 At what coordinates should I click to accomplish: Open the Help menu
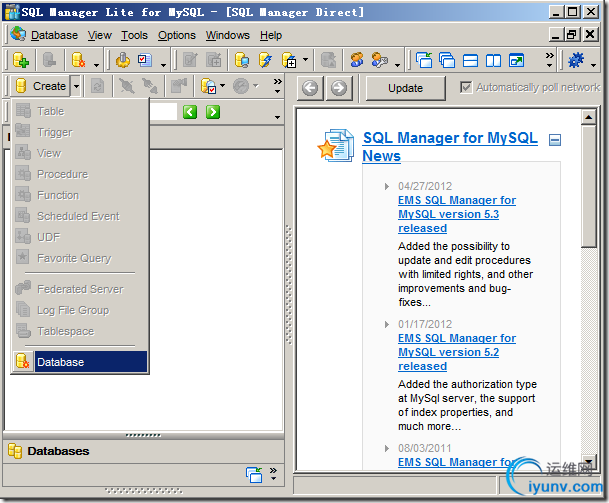pyautogui.click(x=271, y=35)
